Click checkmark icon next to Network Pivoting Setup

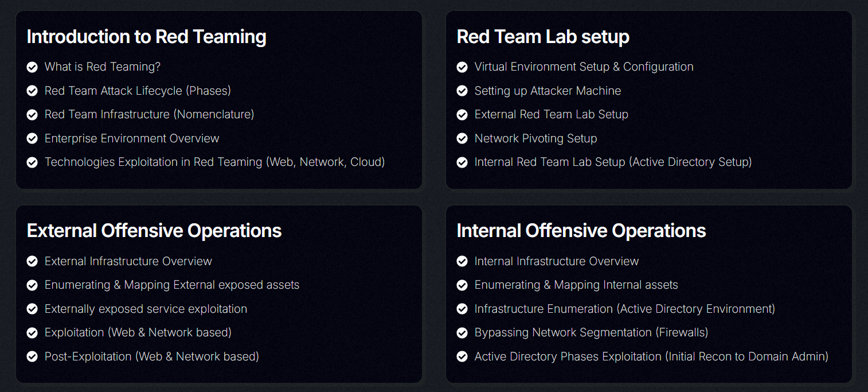tap(462, 139)
